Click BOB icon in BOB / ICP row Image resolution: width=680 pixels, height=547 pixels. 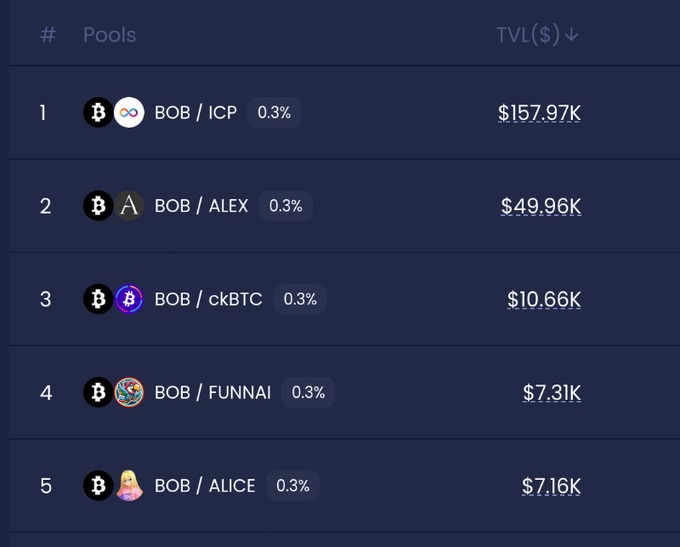point(98,113)
